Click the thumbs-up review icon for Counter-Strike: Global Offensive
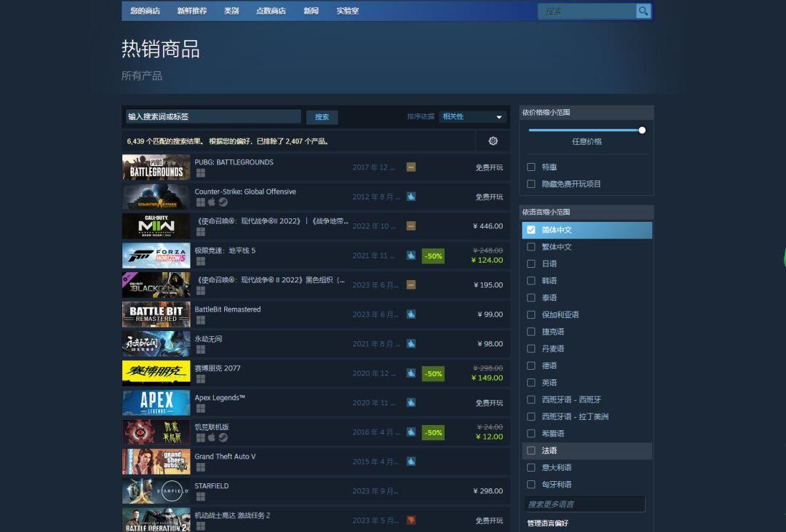The image size is (786, 532). (x=411, y=196)
